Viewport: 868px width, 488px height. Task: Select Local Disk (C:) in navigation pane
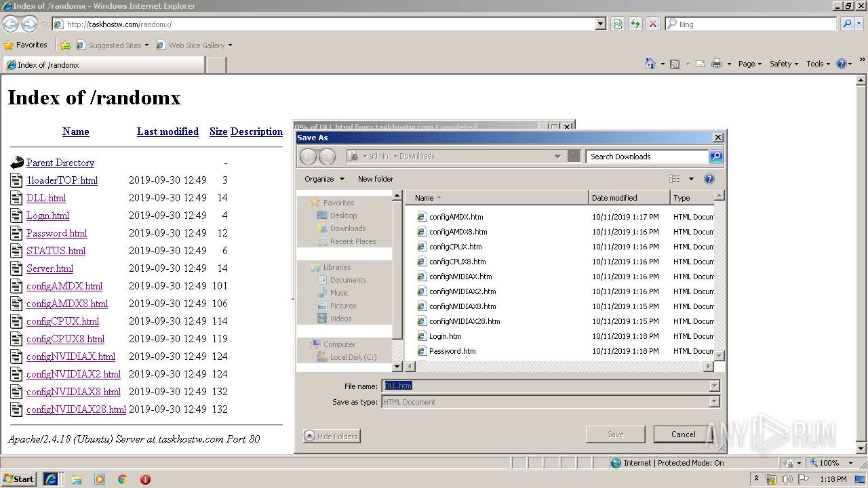[x=353, y=357]
